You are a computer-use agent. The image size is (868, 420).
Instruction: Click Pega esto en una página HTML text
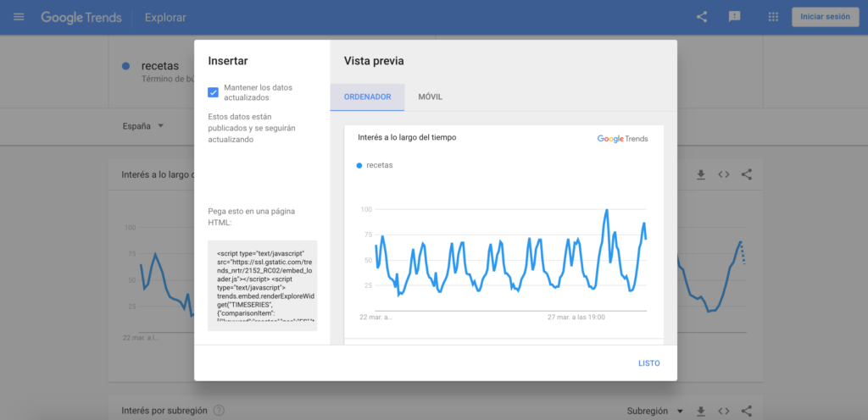coord(251,217)
